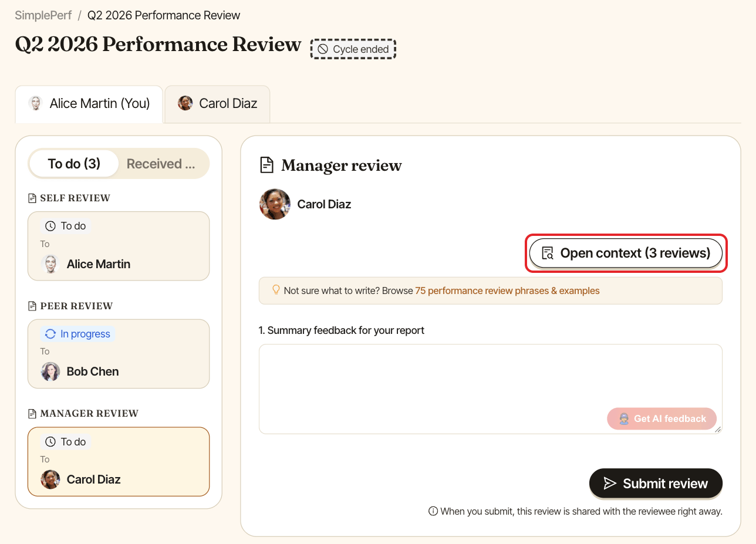Click the info icon beside the submit notice

click(x=433, y=511)
